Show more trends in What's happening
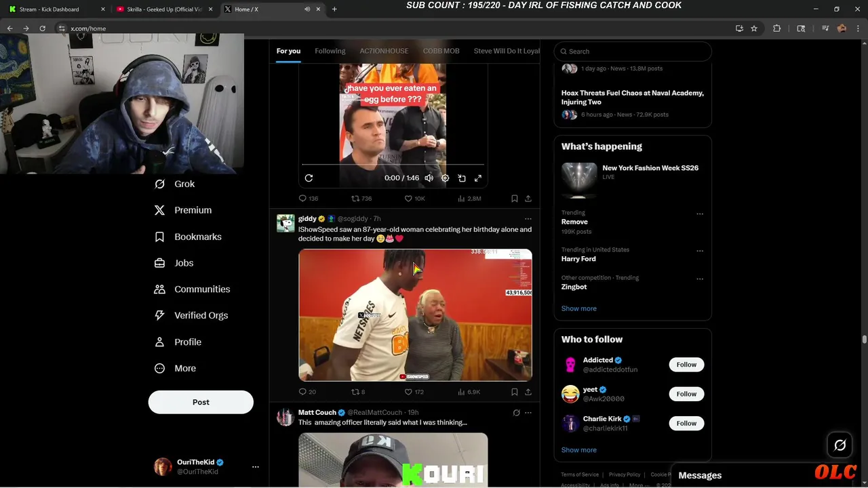This screenshot has height=488, width=868. pyautogui.click(x=579, y=308)
